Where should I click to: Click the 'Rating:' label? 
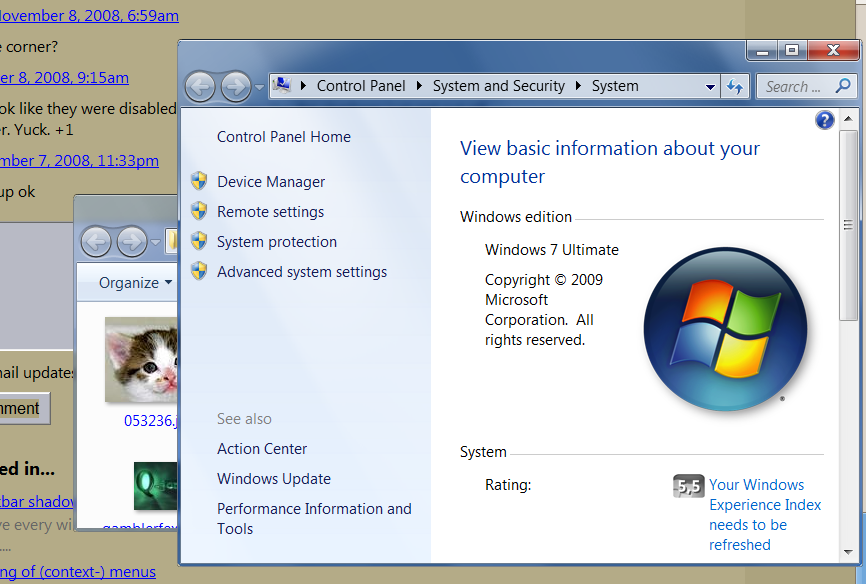(x=508, y=485)
